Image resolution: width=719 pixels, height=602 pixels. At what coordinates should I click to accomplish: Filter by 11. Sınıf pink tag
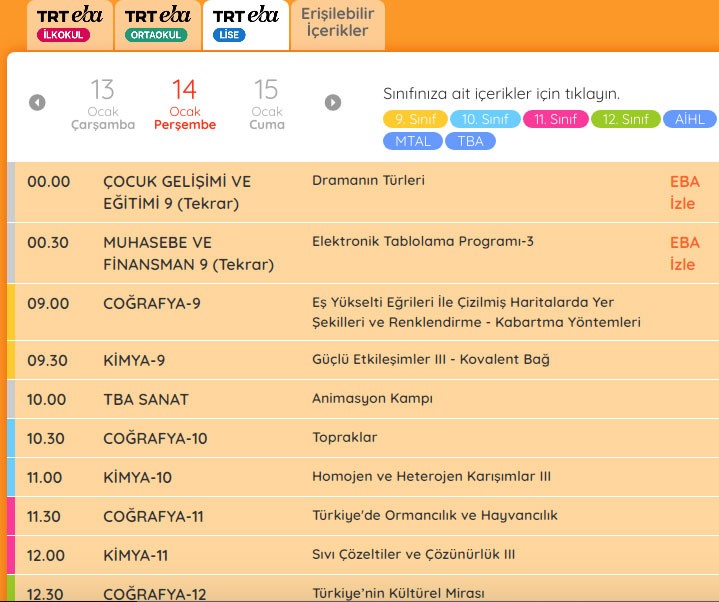554,119
